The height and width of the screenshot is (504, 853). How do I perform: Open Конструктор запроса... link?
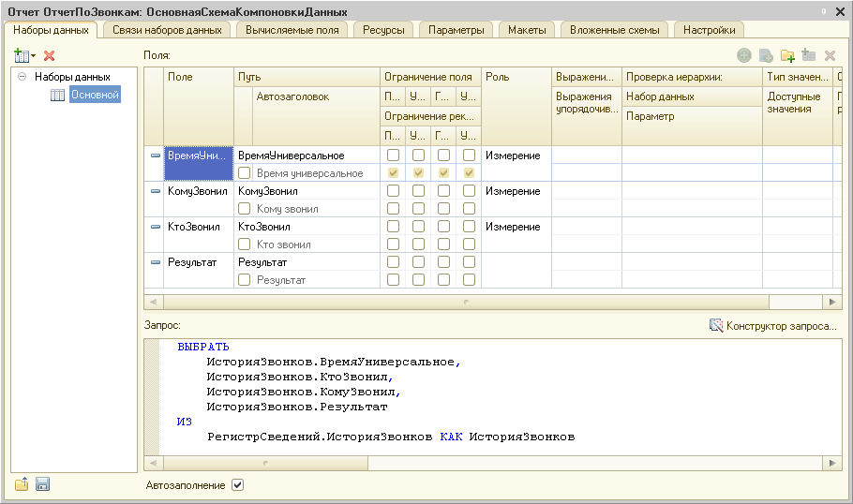point(781,326)
